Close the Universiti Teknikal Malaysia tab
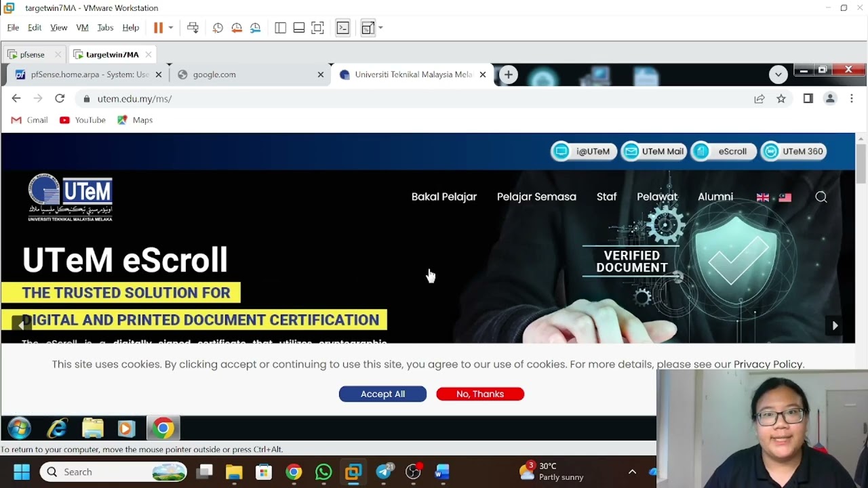868x488 pixels. click(x=483, y=75)
